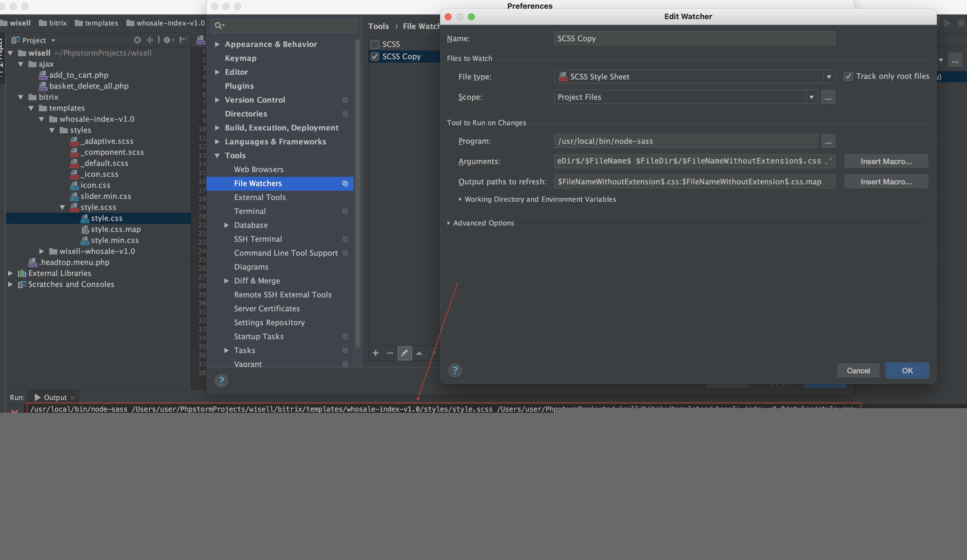Open Preferences help question mark button

221,381
